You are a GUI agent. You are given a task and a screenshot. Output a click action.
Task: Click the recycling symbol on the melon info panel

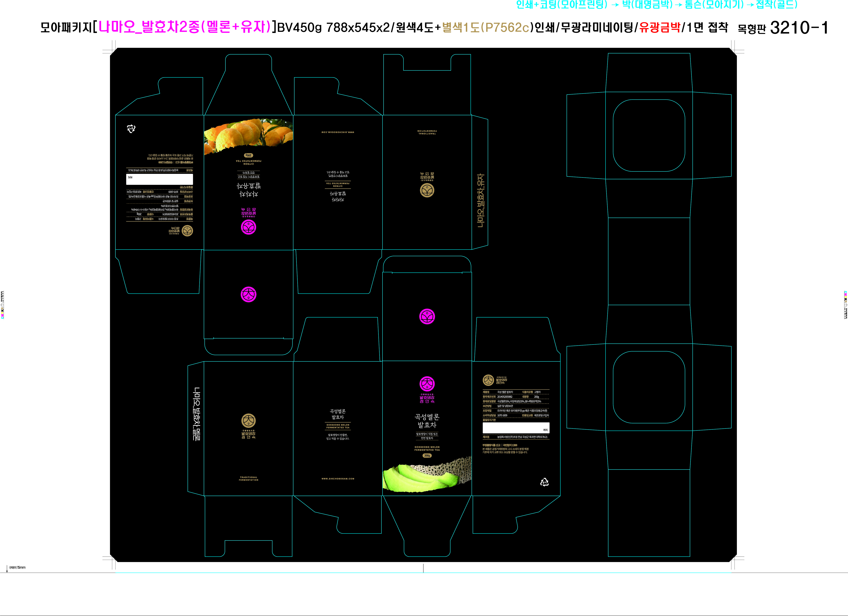coord(544,482)
